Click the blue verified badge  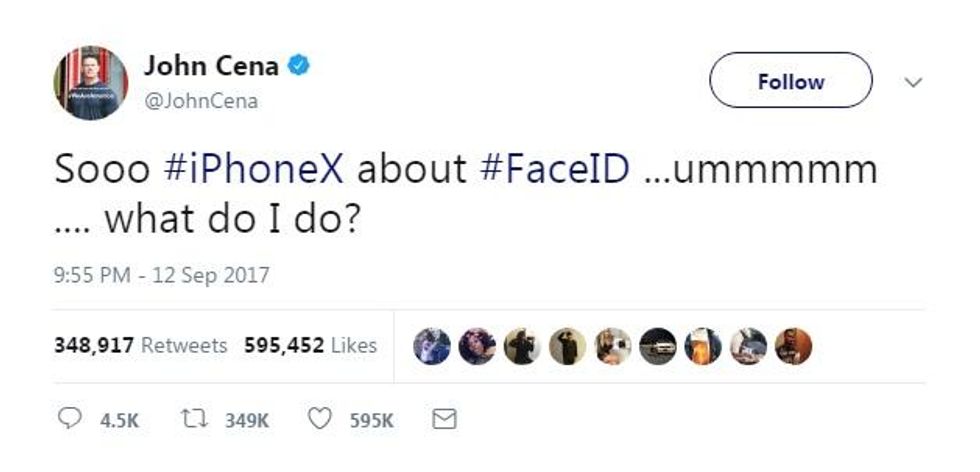(299, 67)
